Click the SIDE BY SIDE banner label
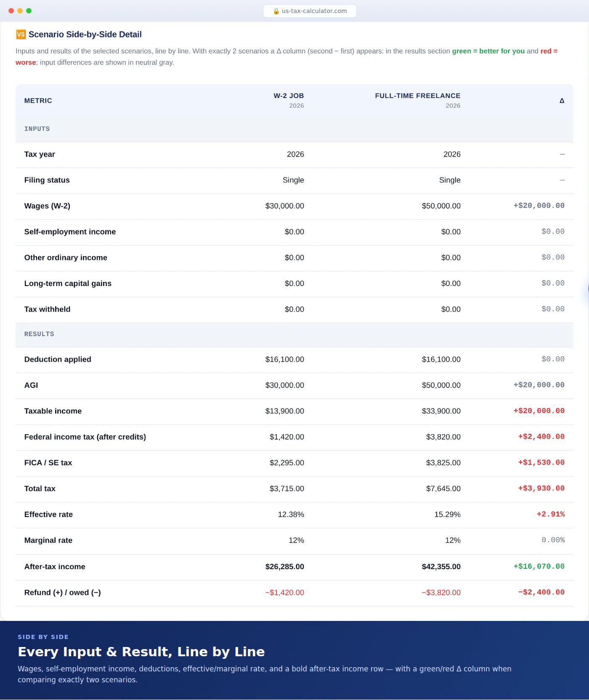The width and height of the screenshot is (589, 700). point(43,637)
